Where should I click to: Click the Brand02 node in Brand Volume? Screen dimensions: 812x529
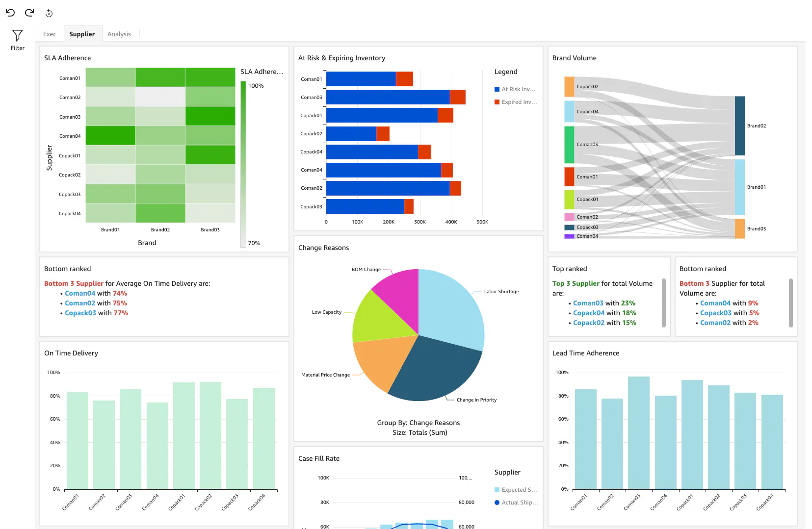pyautogui.click(x=739, y=126)
